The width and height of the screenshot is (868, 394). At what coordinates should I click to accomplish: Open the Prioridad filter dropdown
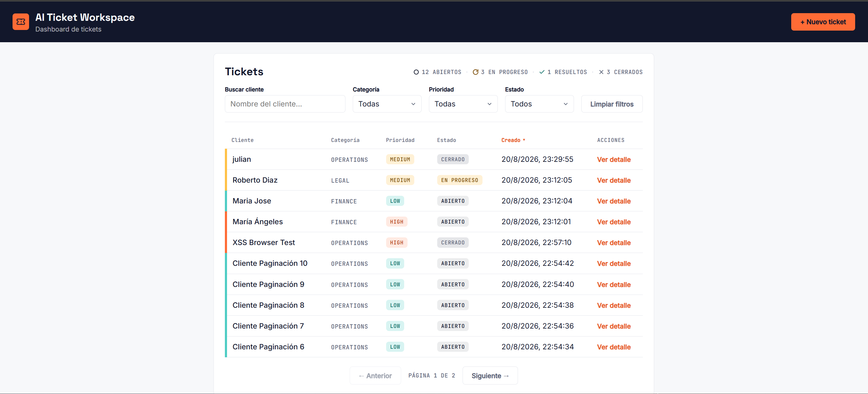463,104
